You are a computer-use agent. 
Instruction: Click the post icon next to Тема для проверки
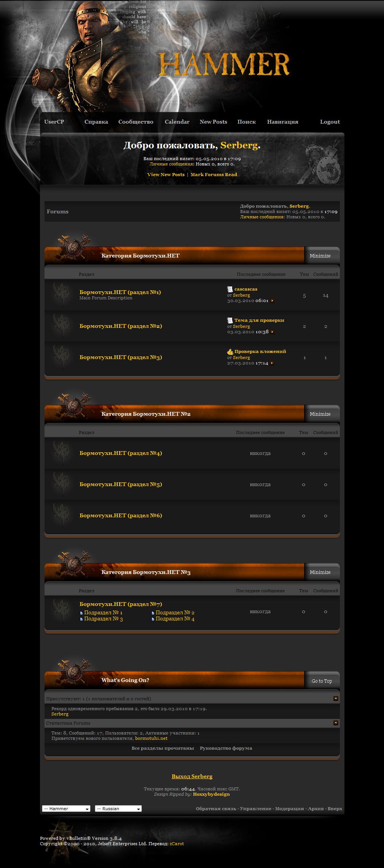click(230, 321)
